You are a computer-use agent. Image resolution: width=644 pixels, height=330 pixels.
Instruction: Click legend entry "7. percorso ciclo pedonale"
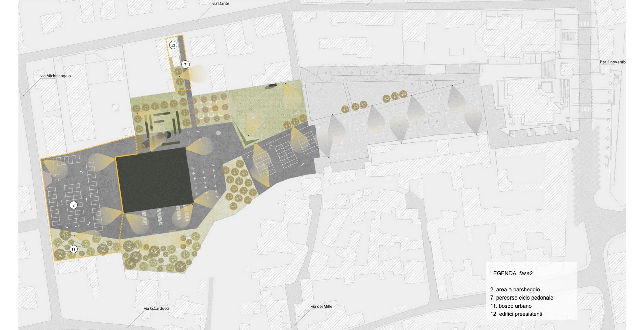click(x=522, y=298)
